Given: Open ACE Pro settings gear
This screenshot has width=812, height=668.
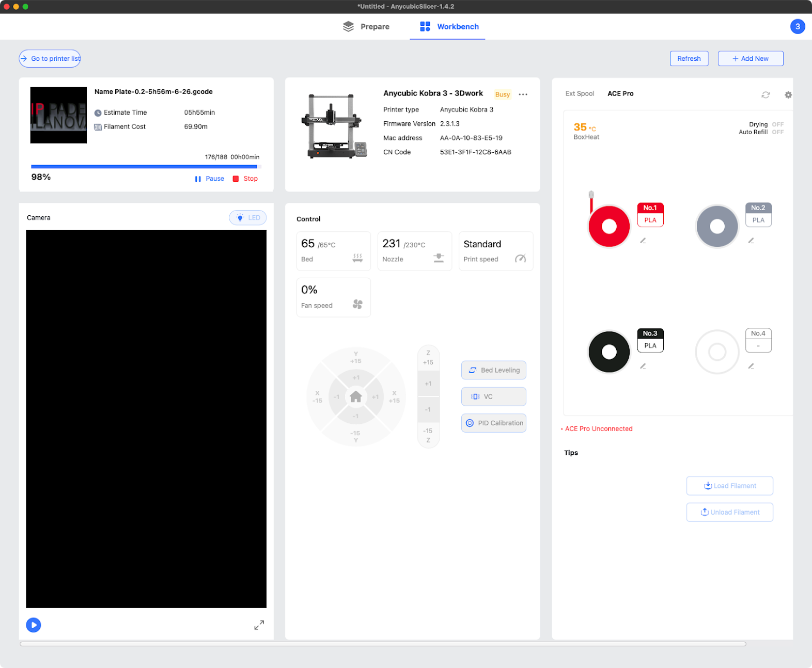Looking at the screenshot, I should [788, 95].
